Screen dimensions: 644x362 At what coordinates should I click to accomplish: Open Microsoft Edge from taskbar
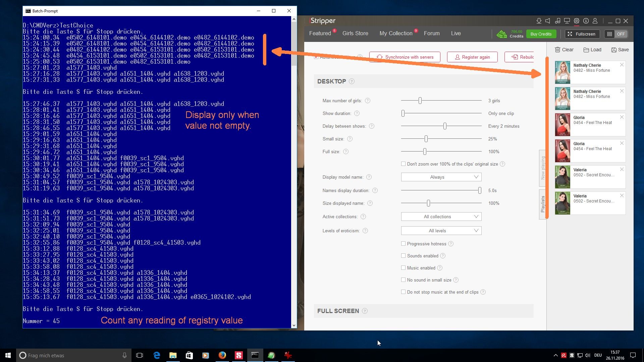[157, 355]
